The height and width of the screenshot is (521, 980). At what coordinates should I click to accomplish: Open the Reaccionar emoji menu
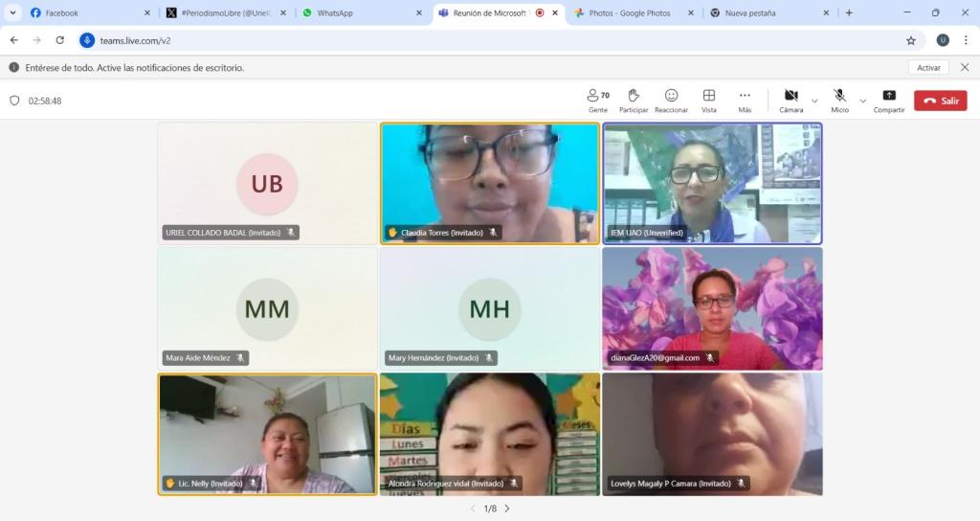click(671, 101)
